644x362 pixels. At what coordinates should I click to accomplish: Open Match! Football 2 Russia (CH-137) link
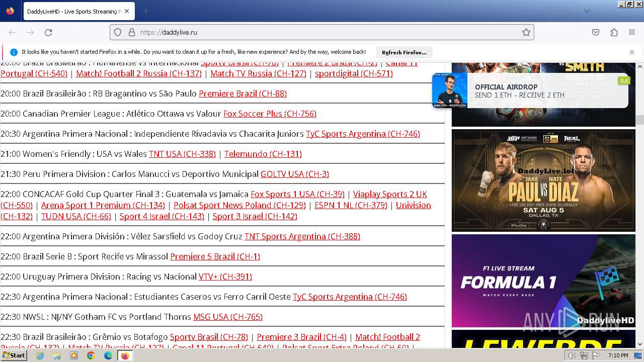click(139, 73)
